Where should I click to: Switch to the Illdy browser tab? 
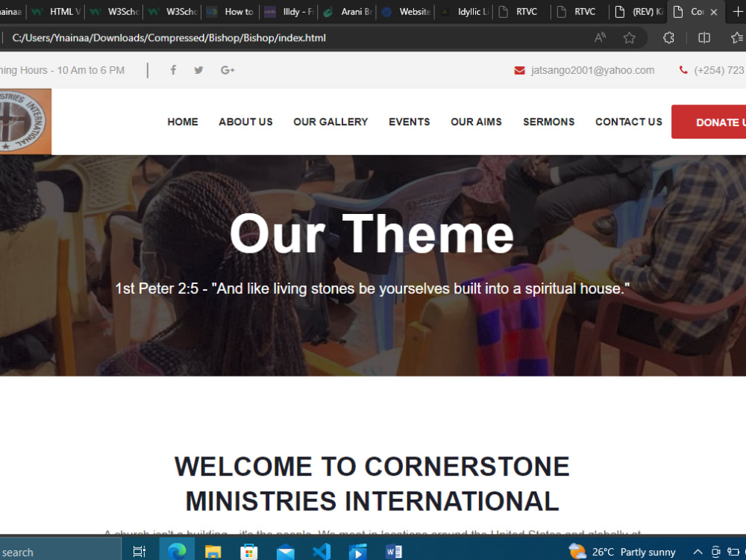click(288, 12)
